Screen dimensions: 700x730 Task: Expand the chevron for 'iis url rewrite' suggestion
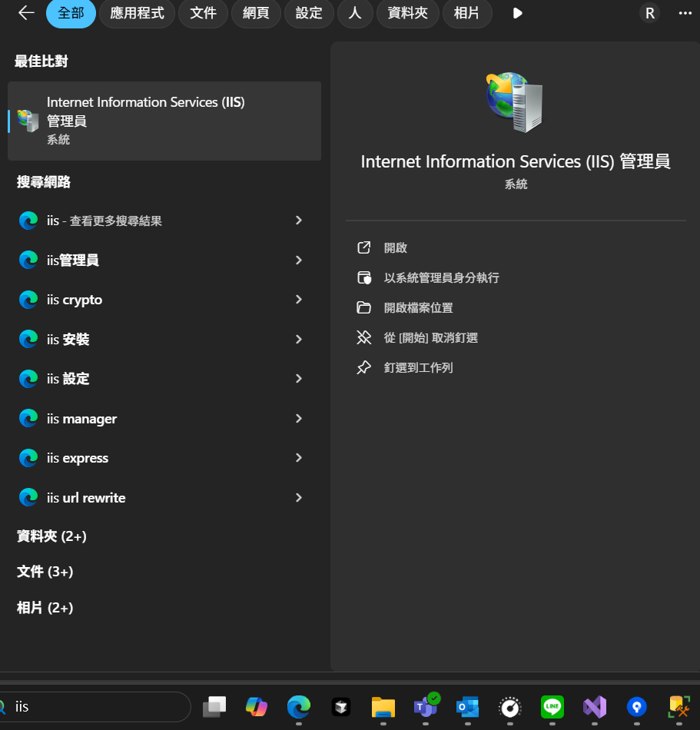[299, 498]
